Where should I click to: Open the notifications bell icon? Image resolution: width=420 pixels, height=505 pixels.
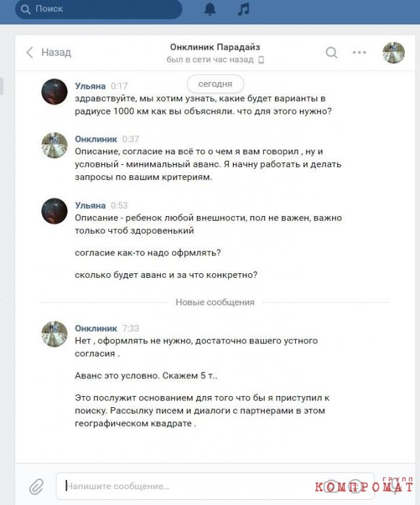tap(210, 9)
